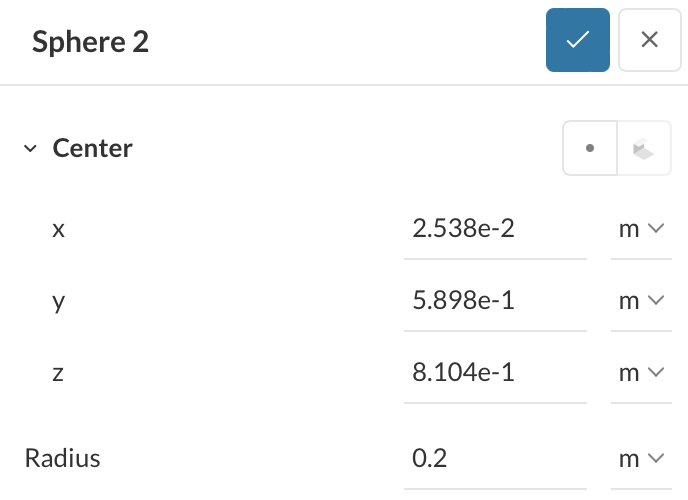688x500 pixels.
Task: Open the Radius unit dropdown
Action: click(641, 459)
